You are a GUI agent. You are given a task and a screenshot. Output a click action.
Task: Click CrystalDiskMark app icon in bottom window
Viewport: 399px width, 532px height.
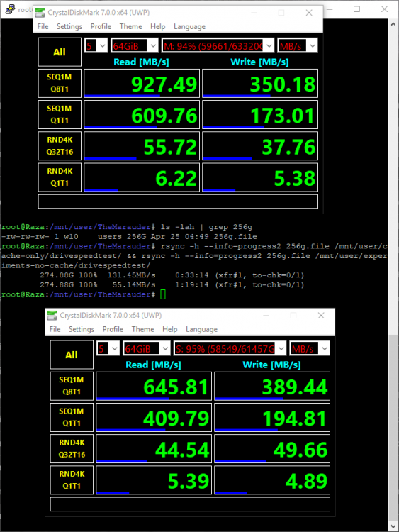pyautogui.click(x=52, y=315)
